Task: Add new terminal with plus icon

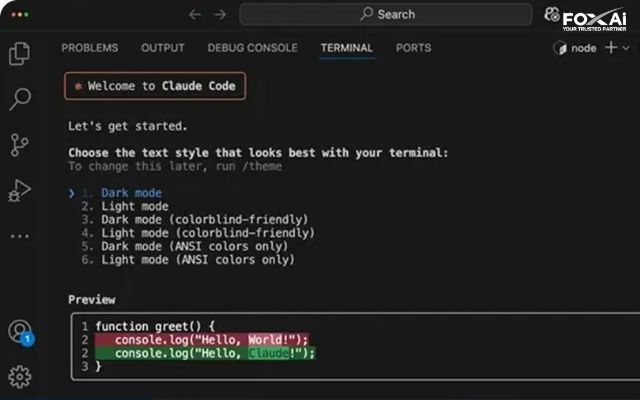Action: click(x=611, y=48)
